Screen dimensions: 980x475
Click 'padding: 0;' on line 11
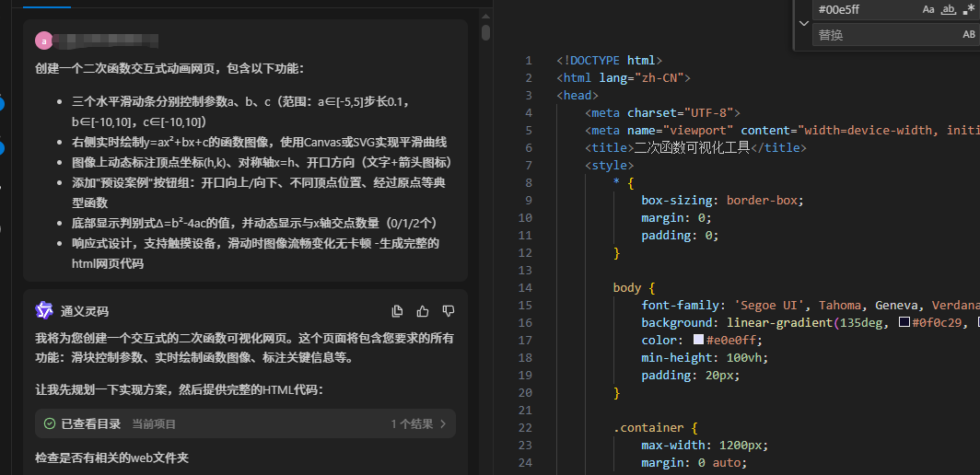point(680,236)
